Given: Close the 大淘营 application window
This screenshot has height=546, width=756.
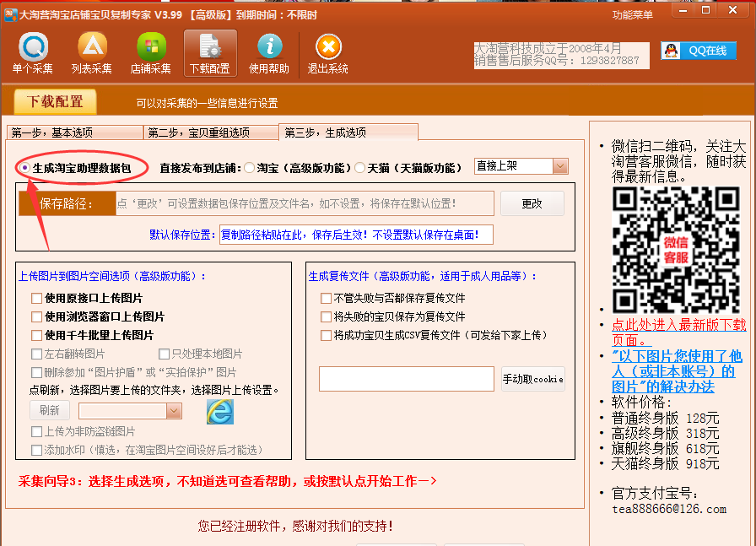Looking at the screenshot, I should [x=733, y=10].
